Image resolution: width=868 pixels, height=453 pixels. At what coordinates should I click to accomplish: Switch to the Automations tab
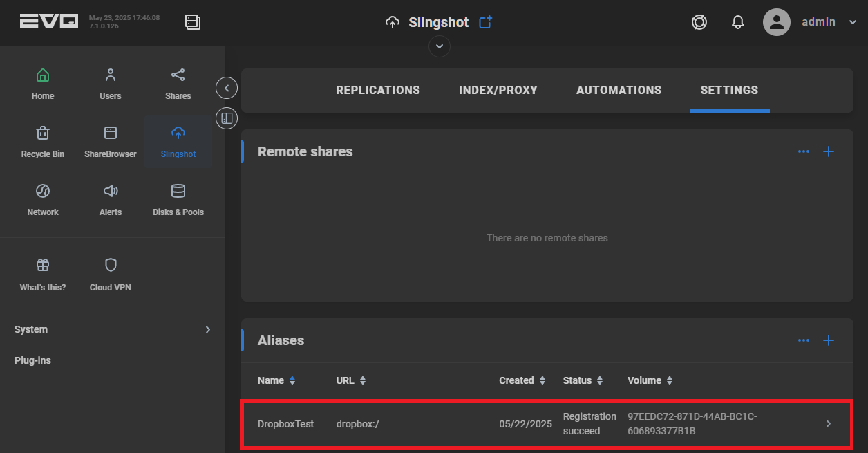pyautogui.click(x=619, y=90)
